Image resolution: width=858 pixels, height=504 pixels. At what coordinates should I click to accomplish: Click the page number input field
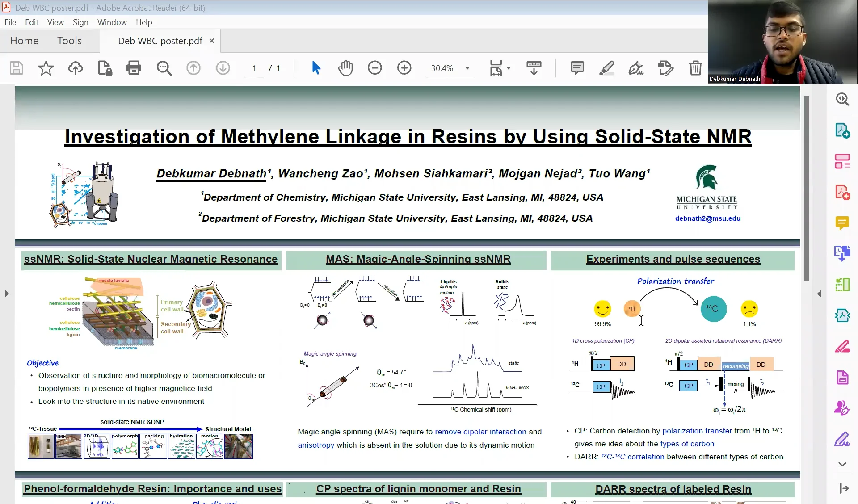(254, 68)
